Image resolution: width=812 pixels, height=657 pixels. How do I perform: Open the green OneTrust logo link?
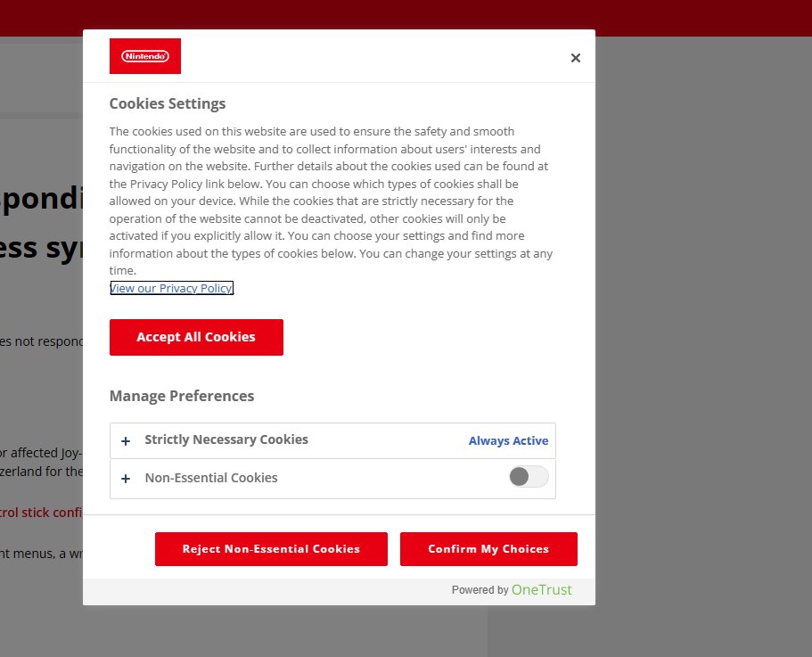(542, 590)
